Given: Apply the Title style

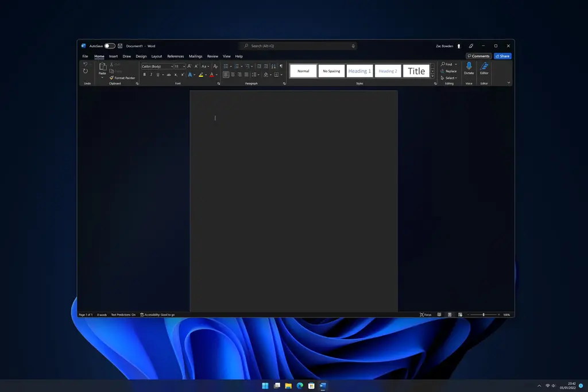Looking at the screenshot, I should (416, 71).
